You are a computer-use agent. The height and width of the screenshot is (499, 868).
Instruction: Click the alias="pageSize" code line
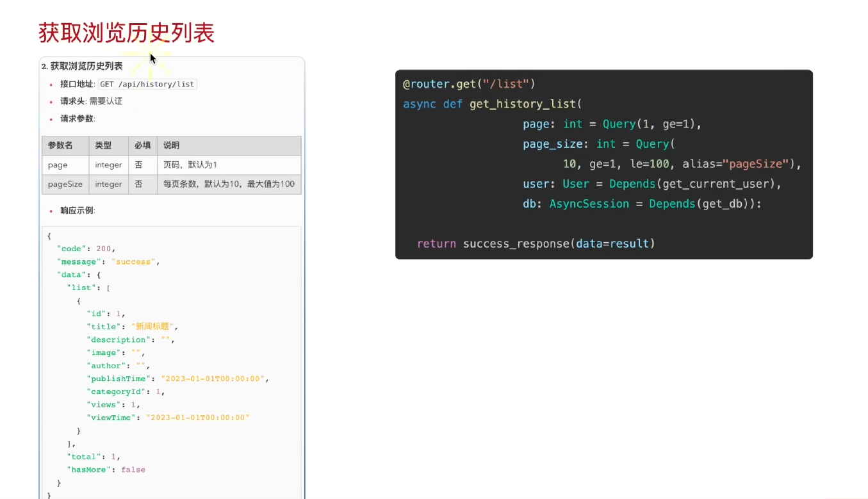(x=683, y=164)
